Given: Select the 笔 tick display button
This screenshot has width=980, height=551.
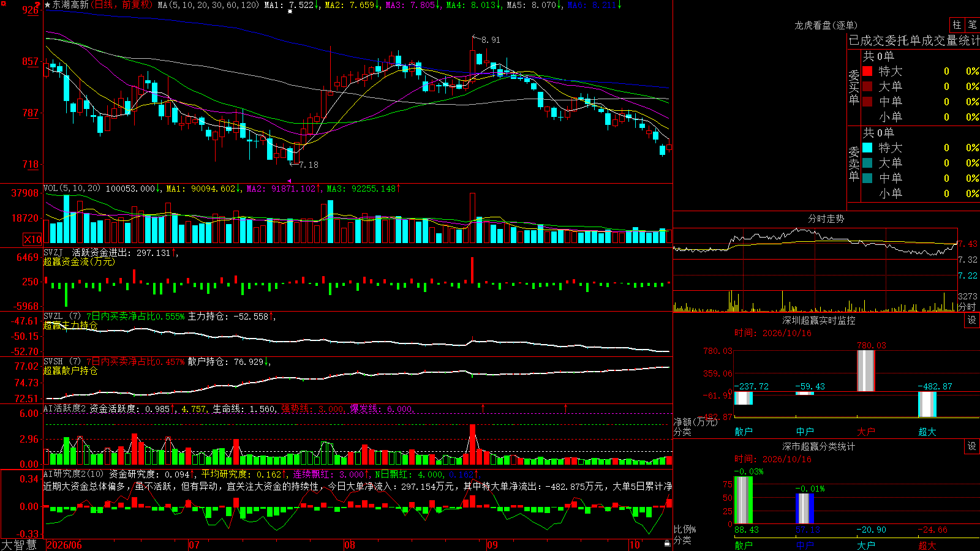Looking at the screenshot, I should 972,25.
